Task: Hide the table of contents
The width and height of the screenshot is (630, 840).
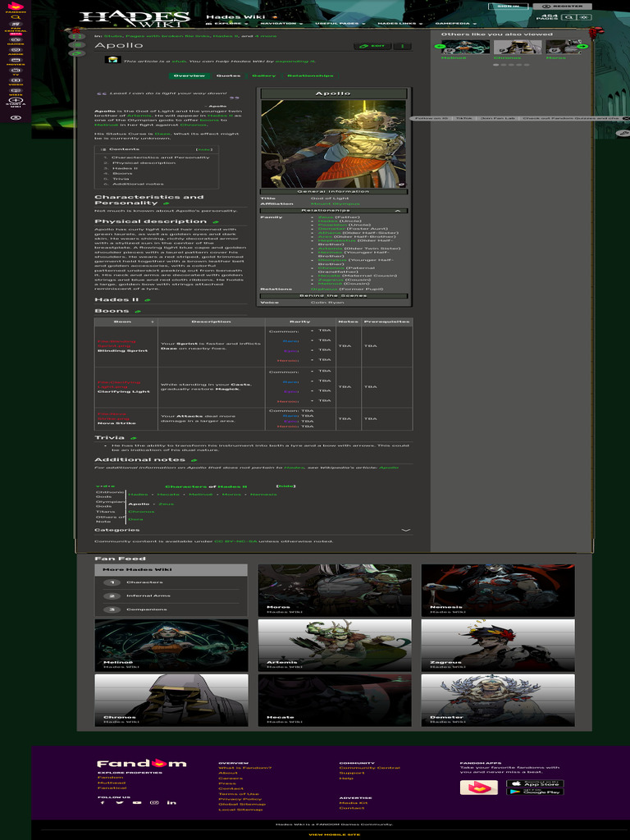Action: point(204,149)
